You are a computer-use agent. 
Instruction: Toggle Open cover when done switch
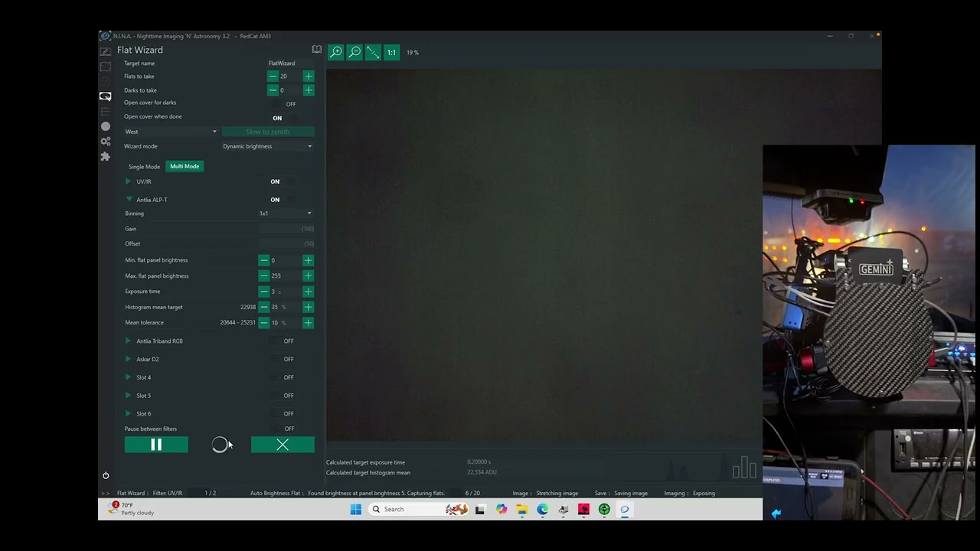284,118
